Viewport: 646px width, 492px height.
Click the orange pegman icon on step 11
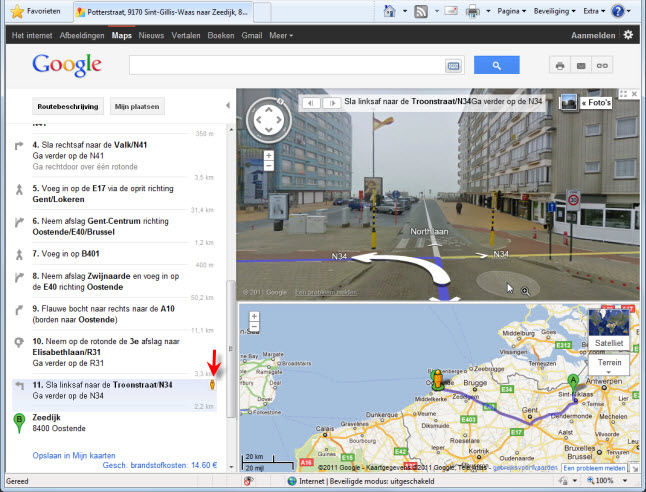click(x=212, y=384)
